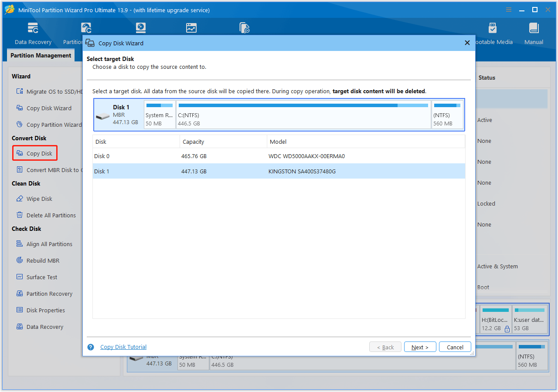The width and height of the screenshot is (558, 392).
Task: Open the Copy Disk Tutorial link
Action: point(123,347)
